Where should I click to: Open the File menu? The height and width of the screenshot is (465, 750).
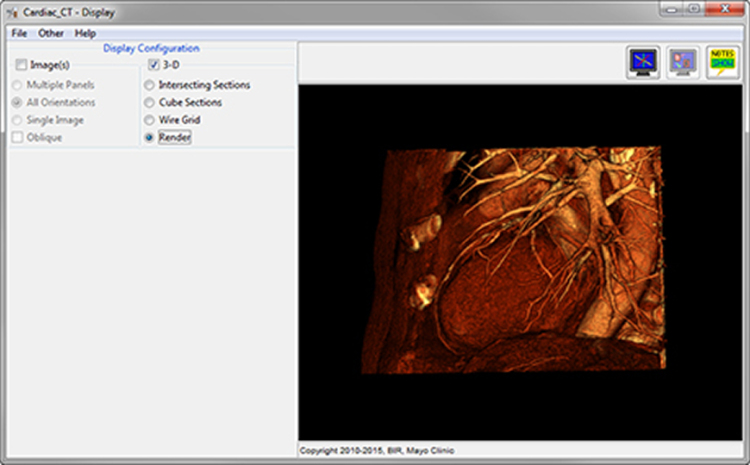[19, 33]
